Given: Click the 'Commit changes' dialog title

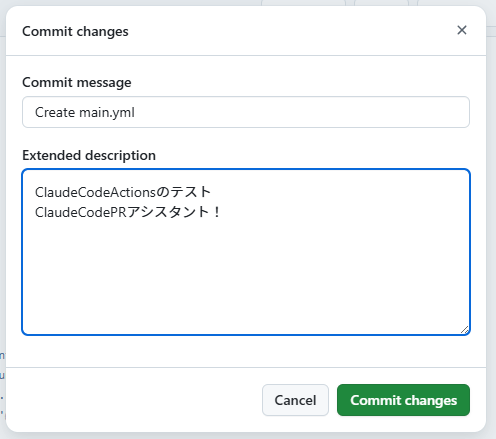Looking at the screenshot, I should 75,31.
